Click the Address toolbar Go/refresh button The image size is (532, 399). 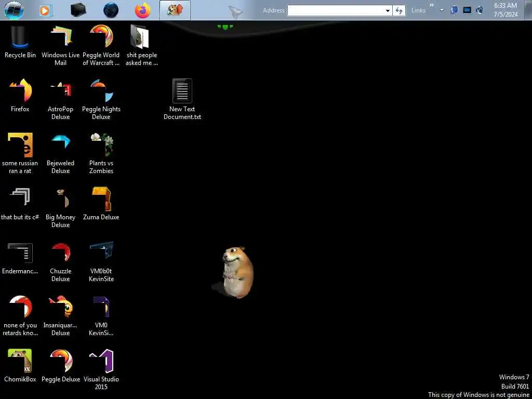[x=399, y=11]
